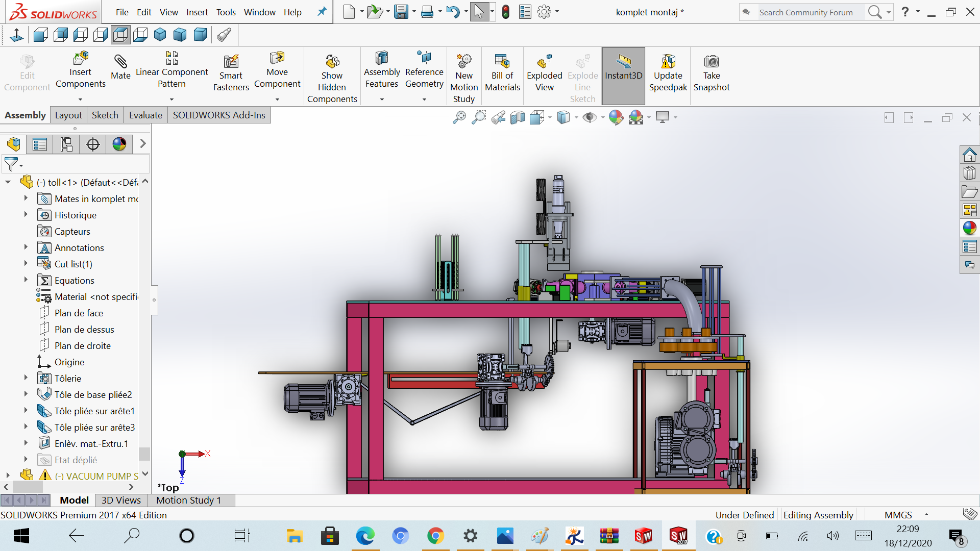Open the Insert Components dropdown arrow
The height and width of the screenshot is (551, 980).
(x=80, y=99)
